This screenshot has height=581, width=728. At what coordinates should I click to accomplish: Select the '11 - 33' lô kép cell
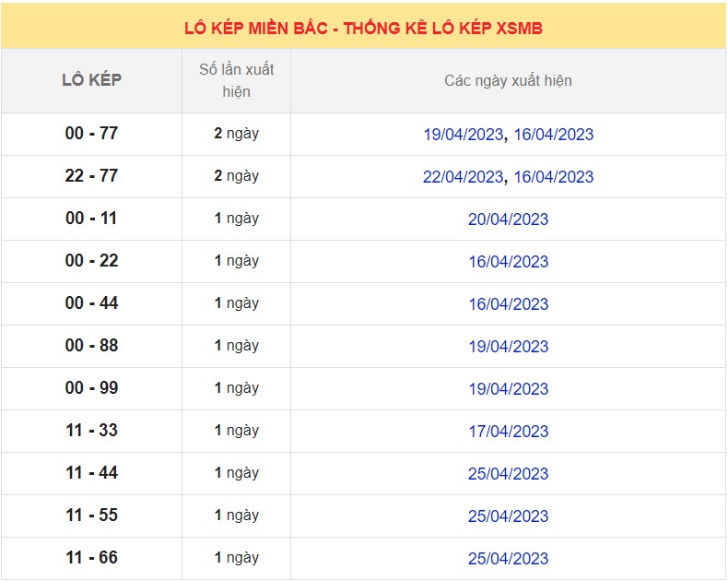(x=91, y=431)
